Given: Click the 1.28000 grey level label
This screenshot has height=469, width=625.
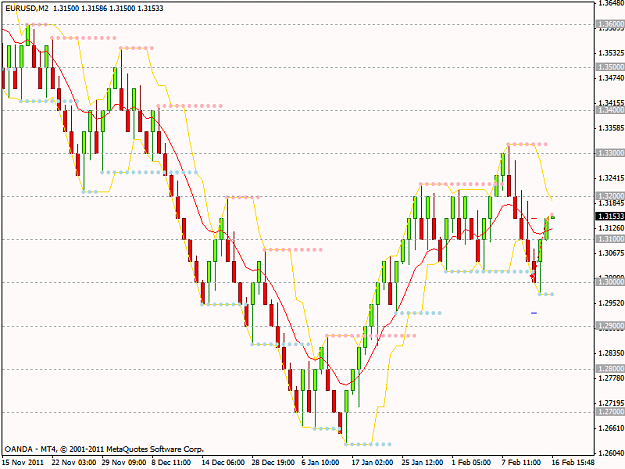Looking at the screenshot, I should 610,369.
